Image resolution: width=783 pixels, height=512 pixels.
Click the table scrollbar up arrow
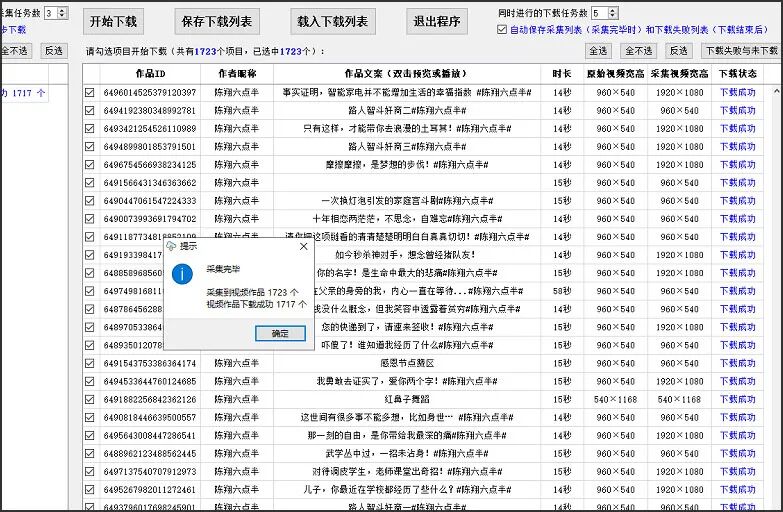777,91
